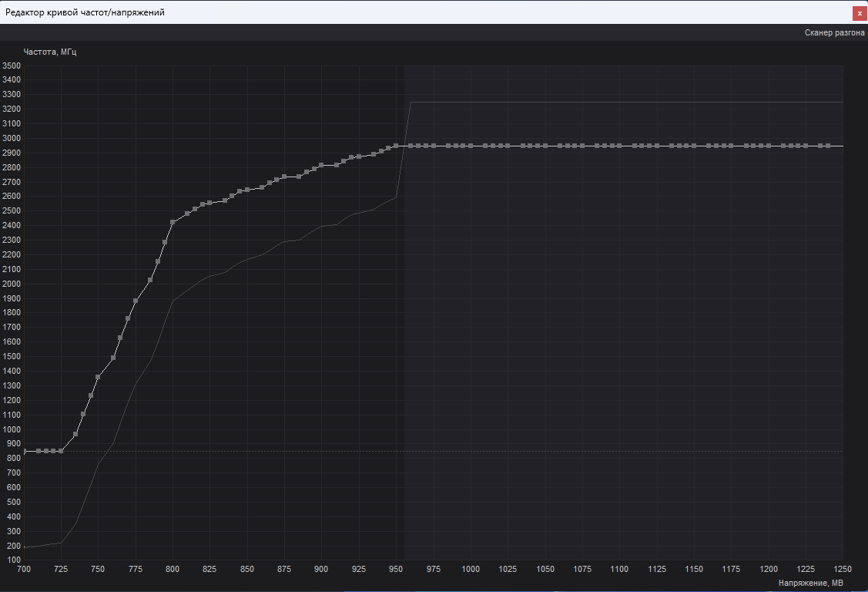Select the curve point at 950 mV
Viewport: 868px width, 592px height.
396,146
